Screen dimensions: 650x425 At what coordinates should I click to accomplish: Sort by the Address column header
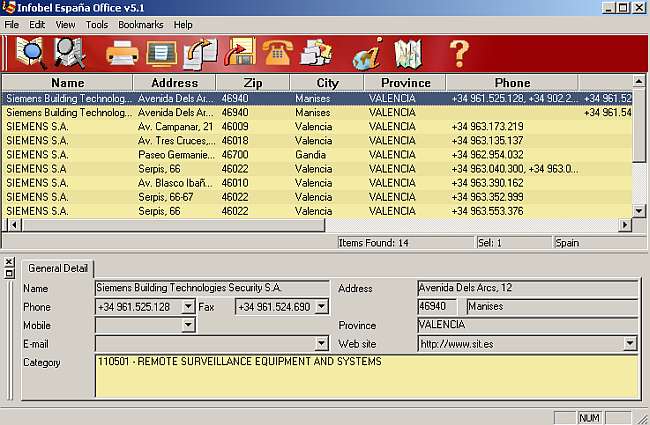coord(175,83)
